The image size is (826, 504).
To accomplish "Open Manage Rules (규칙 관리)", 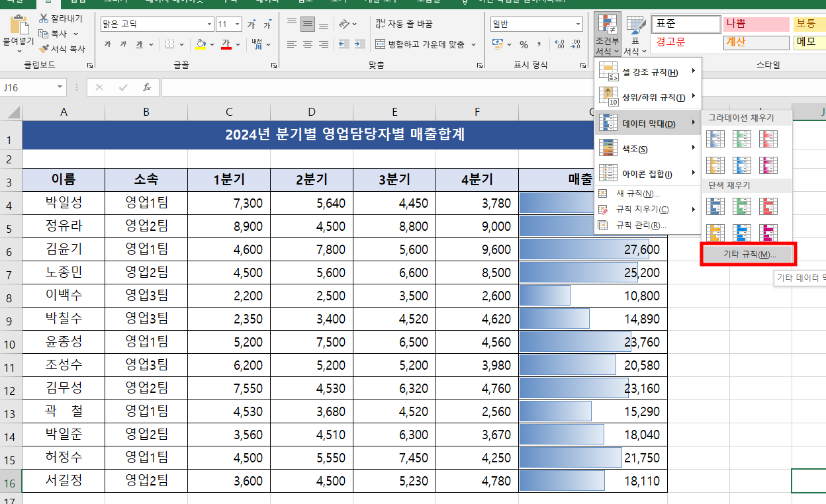I will tap(647, 225).
